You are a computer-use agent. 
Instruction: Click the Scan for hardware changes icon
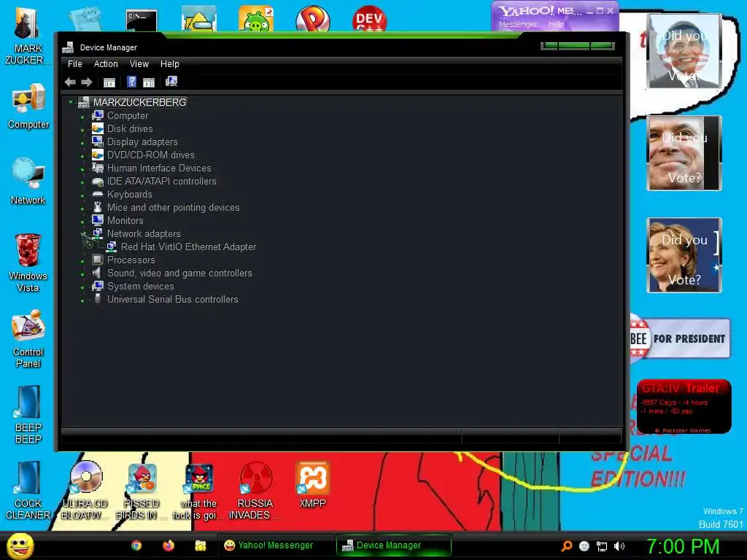click(x=171, y=82)
